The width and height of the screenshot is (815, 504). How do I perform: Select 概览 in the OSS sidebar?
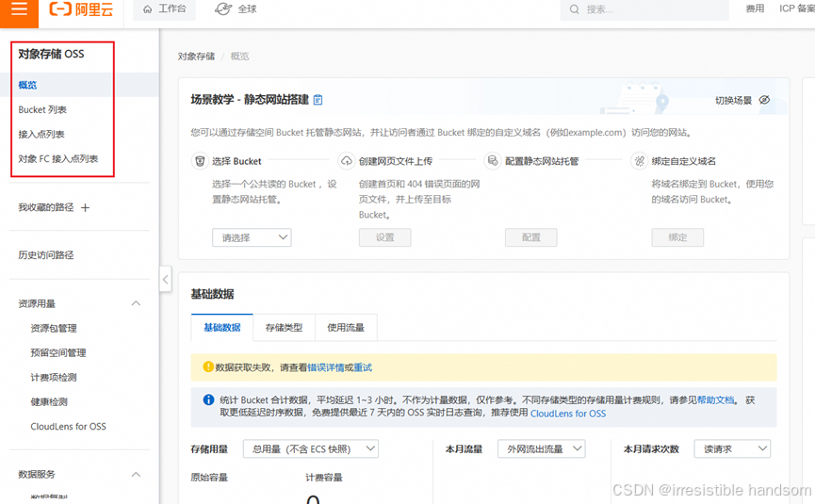(27, 85)
